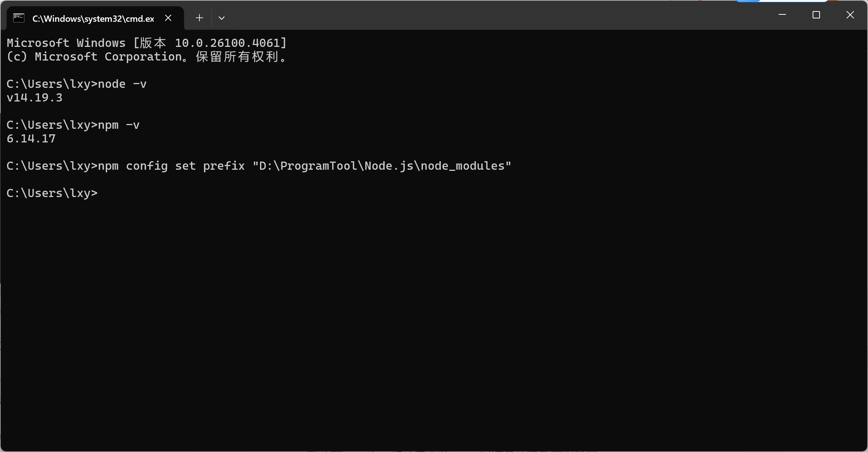Click the version number 10.0.26100.4061
The image size is (868, 452).
(x=227, y=43)
